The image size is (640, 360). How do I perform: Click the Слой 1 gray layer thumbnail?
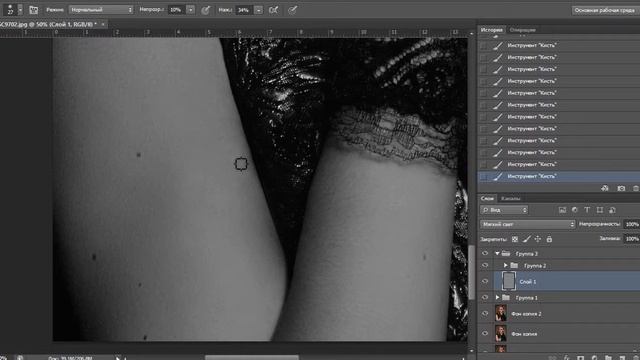pyautogui.click(x=508, y=281)
